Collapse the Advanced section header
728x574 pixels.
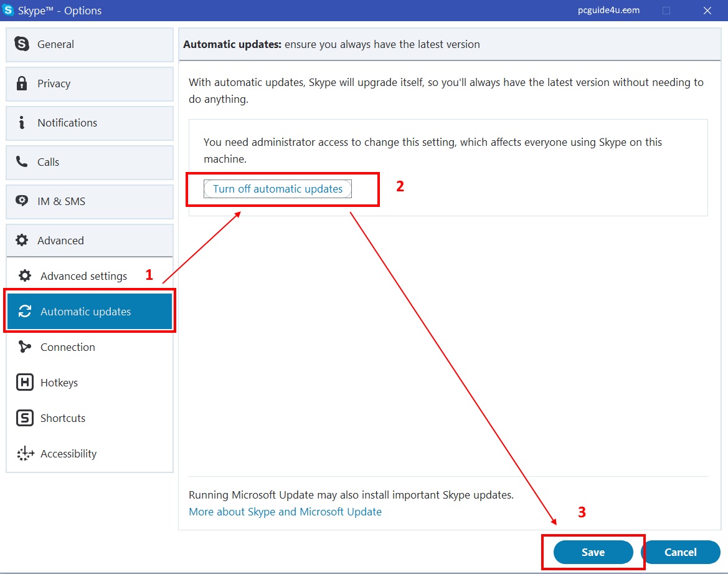click(90, 241)
